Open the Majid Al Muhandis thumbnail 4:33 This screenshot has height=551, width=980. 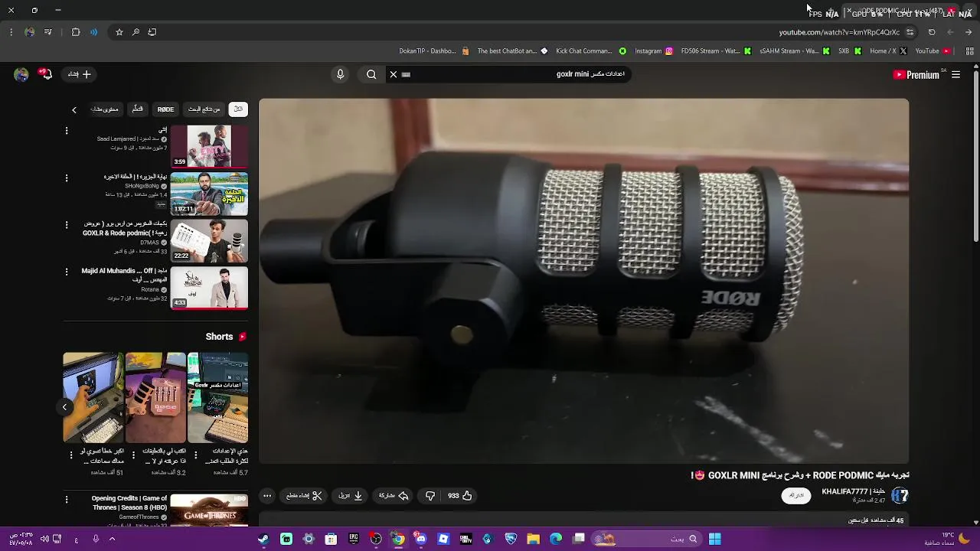pos(209,287)
